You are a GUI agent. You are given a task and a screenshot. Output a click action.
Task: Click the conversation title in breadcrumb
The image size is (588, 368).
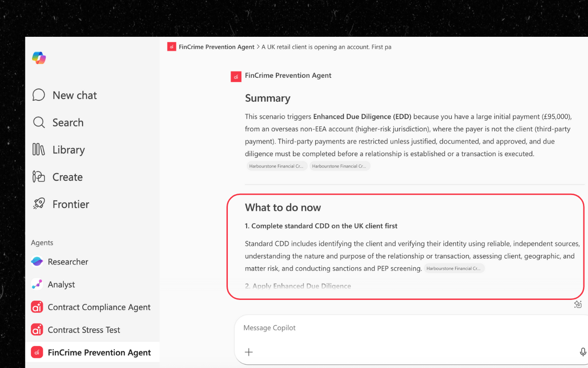click(326, 47)
